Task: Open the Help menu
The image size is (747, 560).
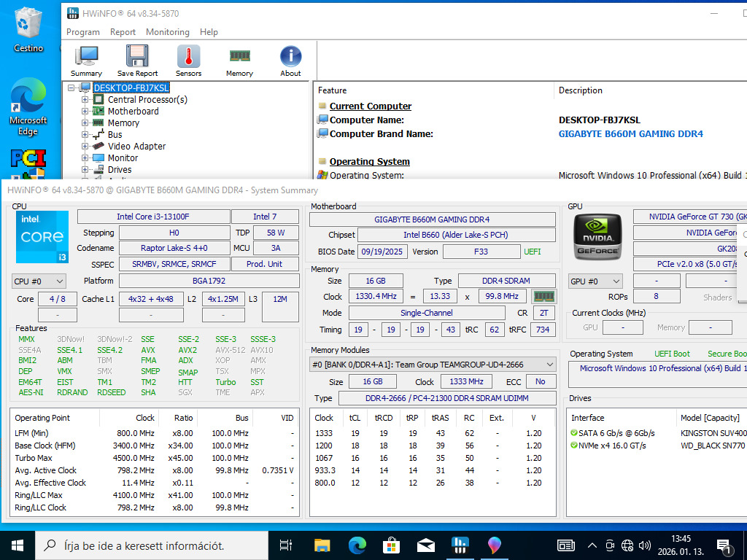Action: 209,32
